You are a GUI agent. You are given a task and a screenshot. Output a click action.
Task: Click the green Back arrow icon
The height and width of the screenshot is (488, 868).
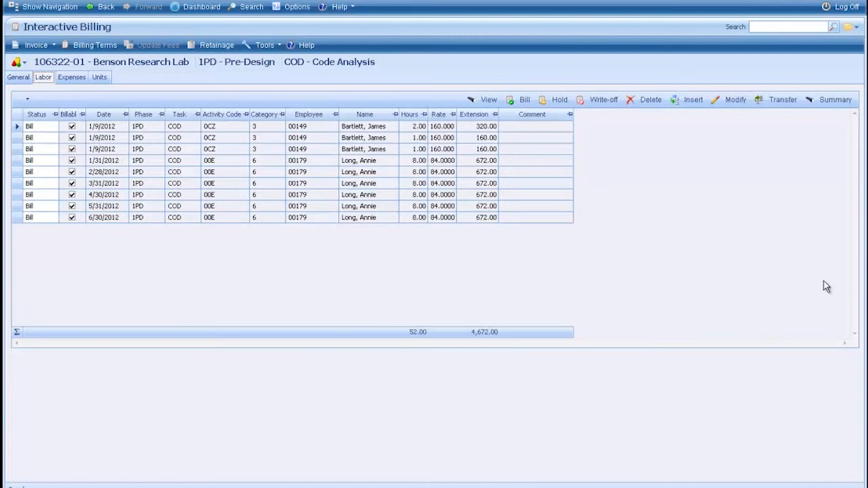coord(90,7)
